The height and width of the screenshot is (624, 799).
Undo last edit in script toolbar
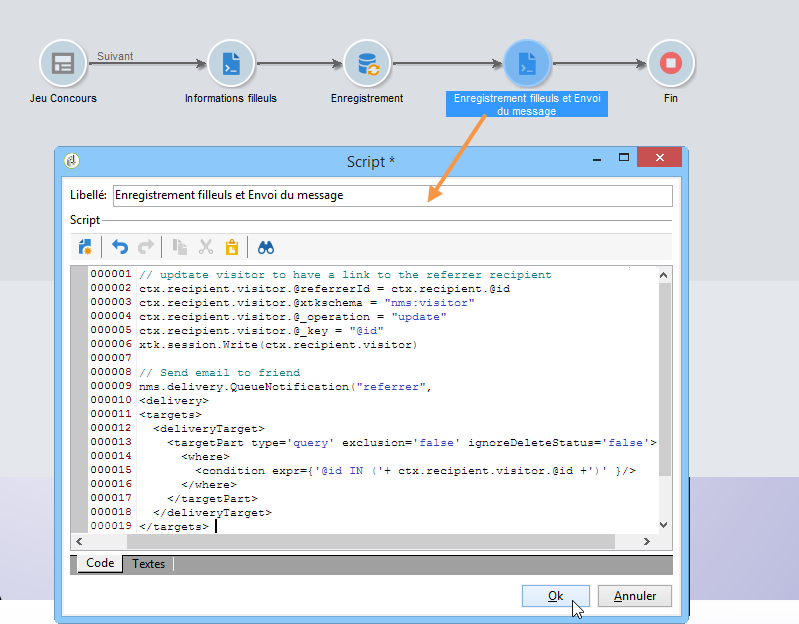point(120,247)
